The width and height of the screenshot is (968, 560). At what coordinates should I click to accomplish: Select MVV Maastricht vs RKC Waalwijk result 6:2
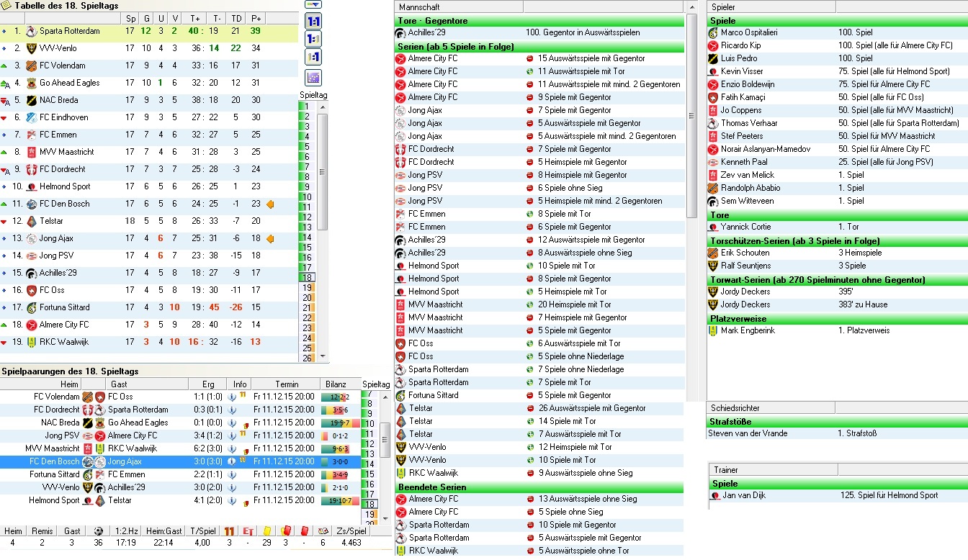[x=207, y=448]
